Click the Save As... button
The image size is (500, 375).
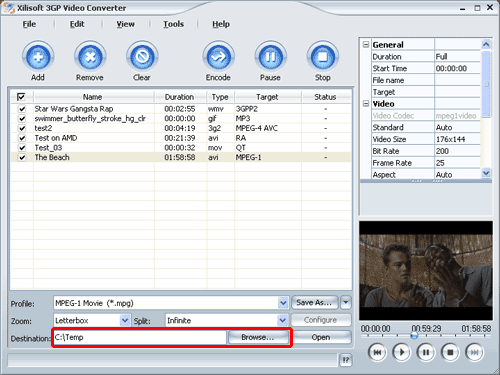click(x=315, y=303)
